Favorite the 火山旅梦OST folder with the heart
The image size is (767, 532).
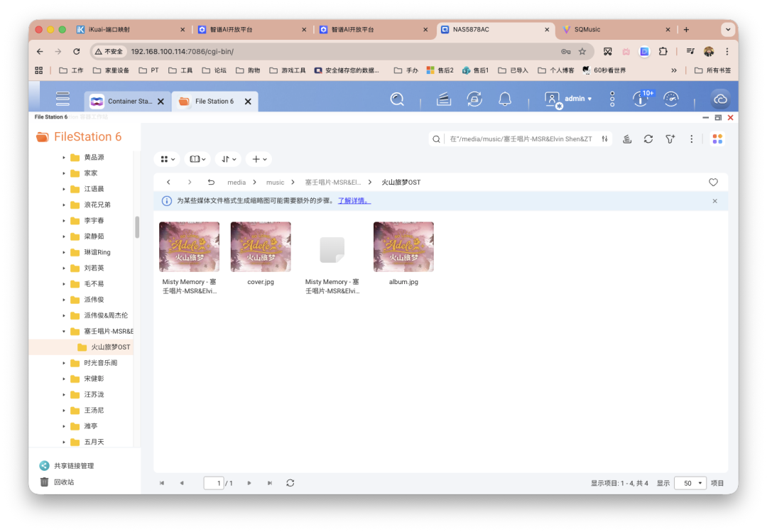(713, 182)
